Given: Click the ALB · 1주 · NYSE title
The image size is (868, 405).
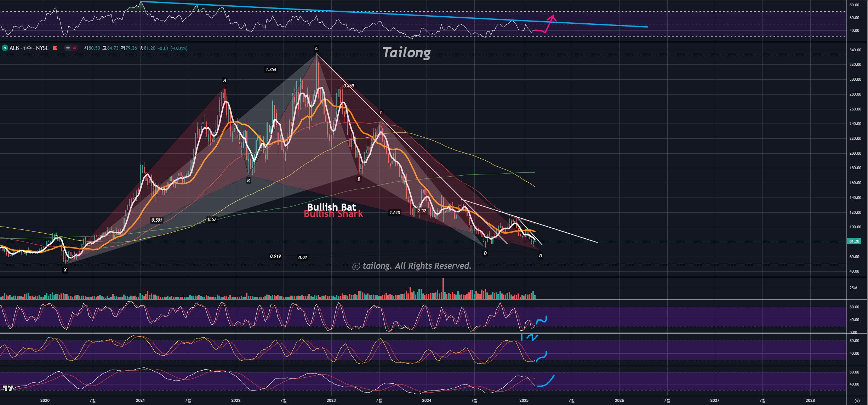Looking at the screenshot, I should [x=29, y=48].
